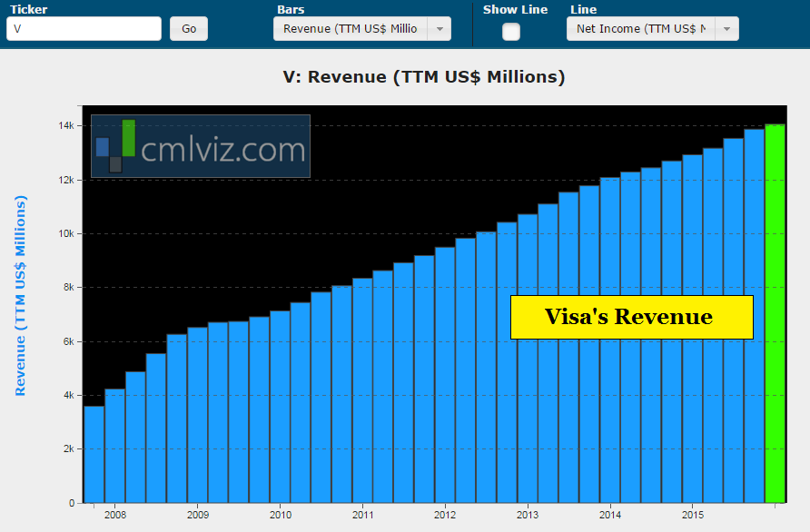Click the '0' y-axis label
Screen dimensions: 810x532
[x=72, y=503]
